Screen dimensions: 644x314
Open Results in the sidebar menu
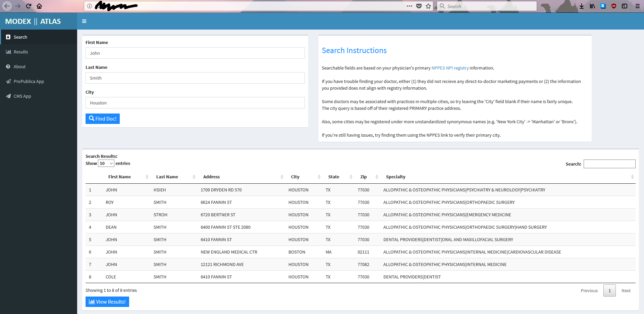tap(21, 52)
